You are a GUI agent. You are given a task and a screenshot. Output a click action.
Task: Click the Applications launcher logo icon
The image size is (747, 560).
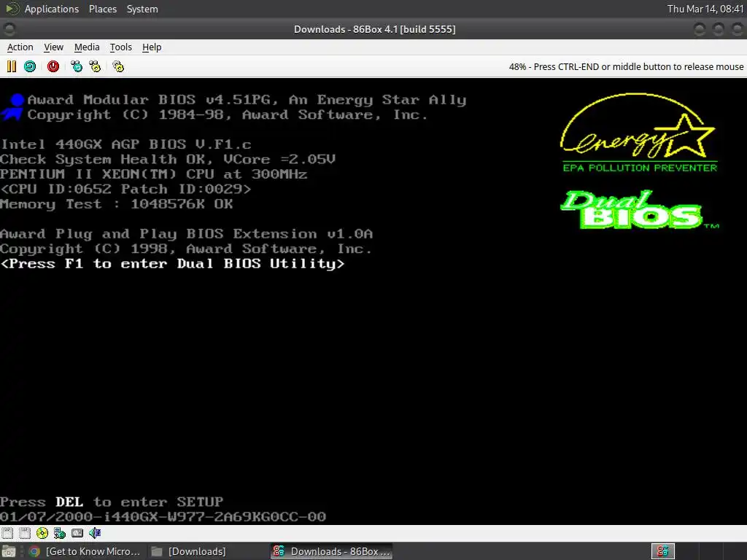[x=12, y=9]
